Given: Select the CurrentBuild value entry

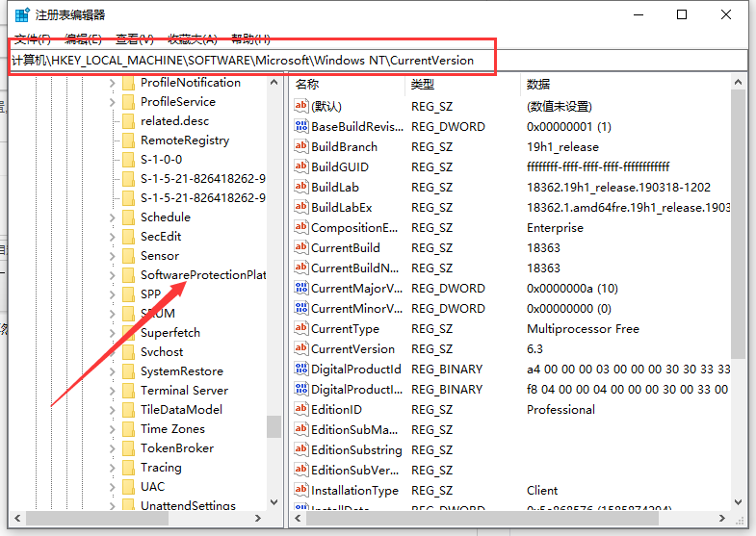Looking at the screenshot, I should [x=345, y=248].
